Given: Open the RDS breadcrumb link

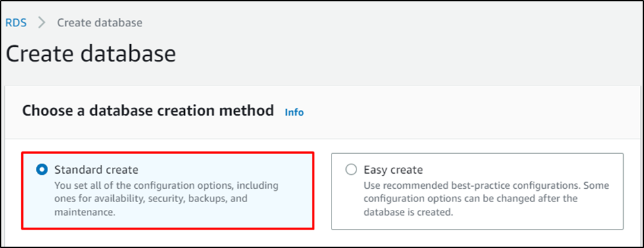Looking at the screenshot, I should pyautogui.click(x=16, y=22).
